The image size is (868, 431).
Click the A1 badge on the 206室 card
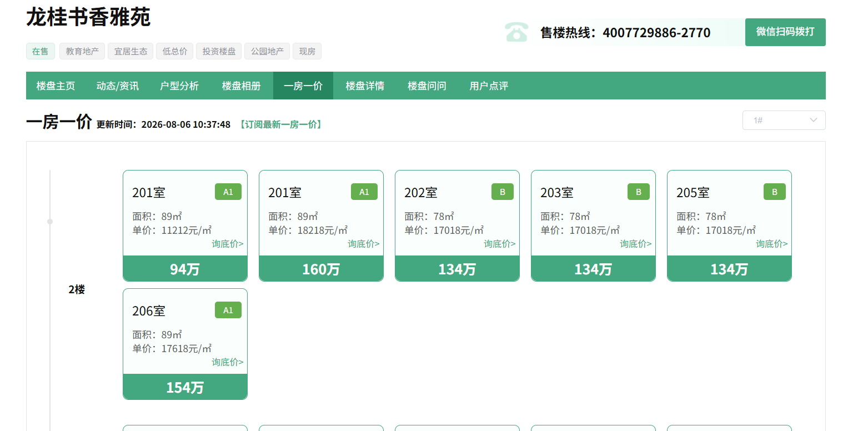coord(228,310)
